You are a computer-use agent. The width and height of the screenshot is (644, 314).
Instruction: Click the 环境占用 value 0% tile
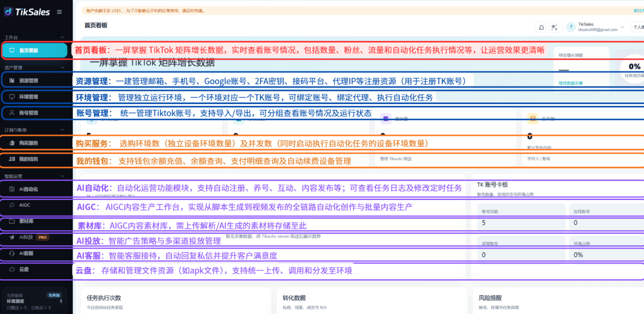(607, 249)
